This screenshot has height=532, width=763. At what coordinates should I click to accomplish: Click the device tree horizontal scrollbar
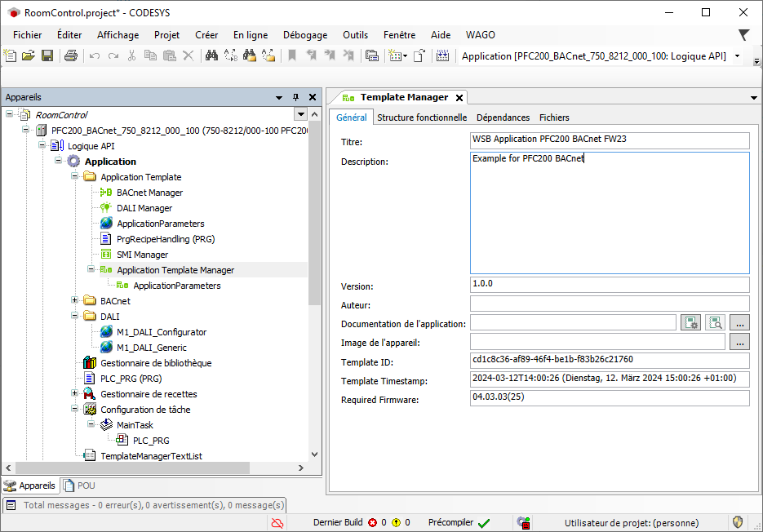point(132,468)
